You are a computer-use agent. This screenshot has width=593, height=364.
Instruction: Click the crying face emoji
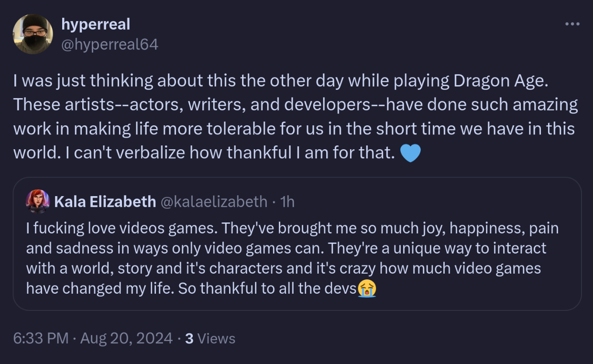367,288
